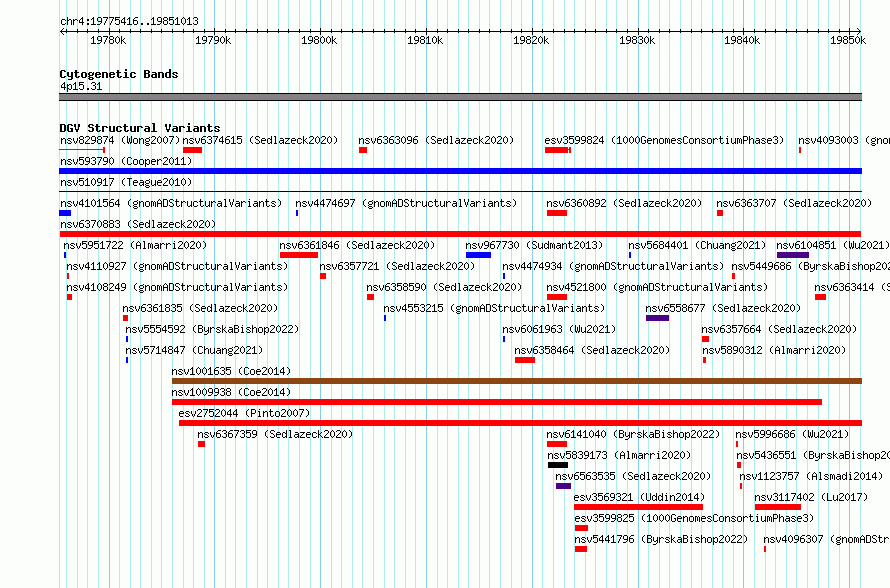
Task: Click the 19800k ruler position
Action: (x=319, y=40)
